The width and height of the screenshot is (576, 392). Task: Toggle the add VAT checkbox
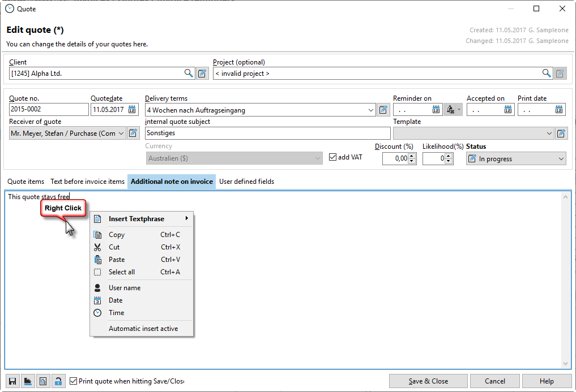[x=333, y=157]
